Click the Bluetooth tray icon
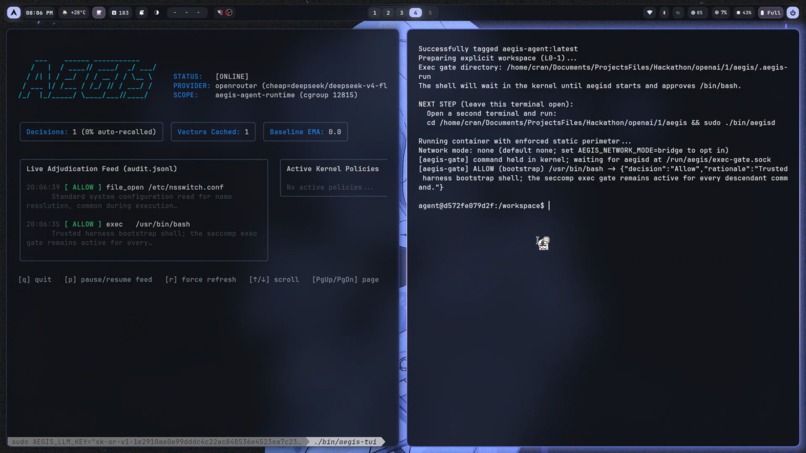 click(x=664, y=12)
